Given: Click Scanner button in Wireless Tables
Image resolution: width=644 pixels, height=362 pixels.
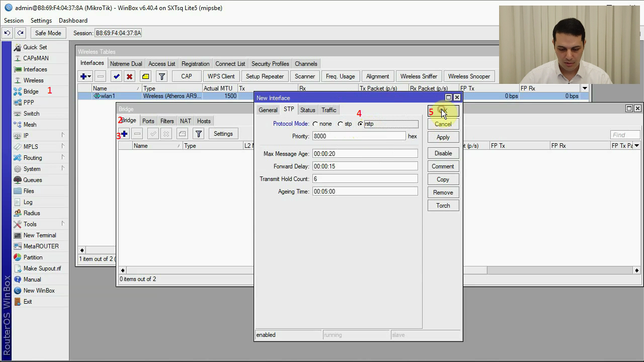Looking at the screenshot, I should click(x=305, y=76).
